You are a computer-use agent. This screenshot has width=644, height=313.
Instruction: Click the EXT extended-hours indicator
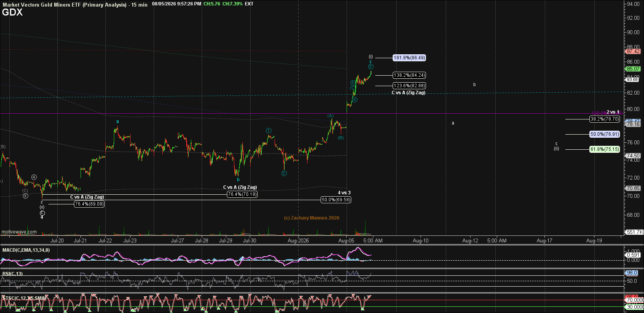point(249,4)
